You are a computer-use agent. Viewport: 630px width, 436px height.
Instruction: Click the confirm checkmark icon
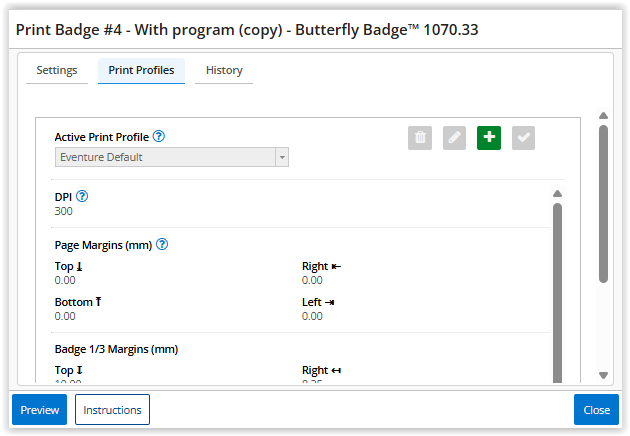pos(523,138)
